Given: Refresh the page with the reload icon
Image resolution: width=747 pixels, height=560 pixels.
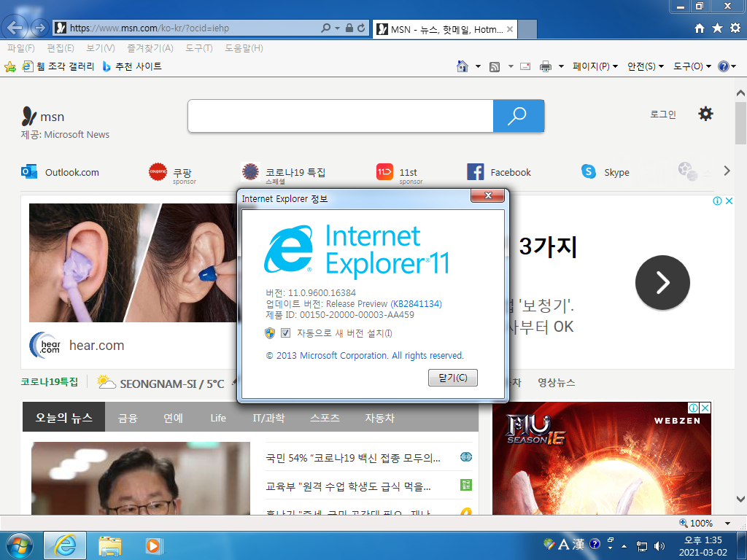Looking at the screenshot, I should pos(361,28).
